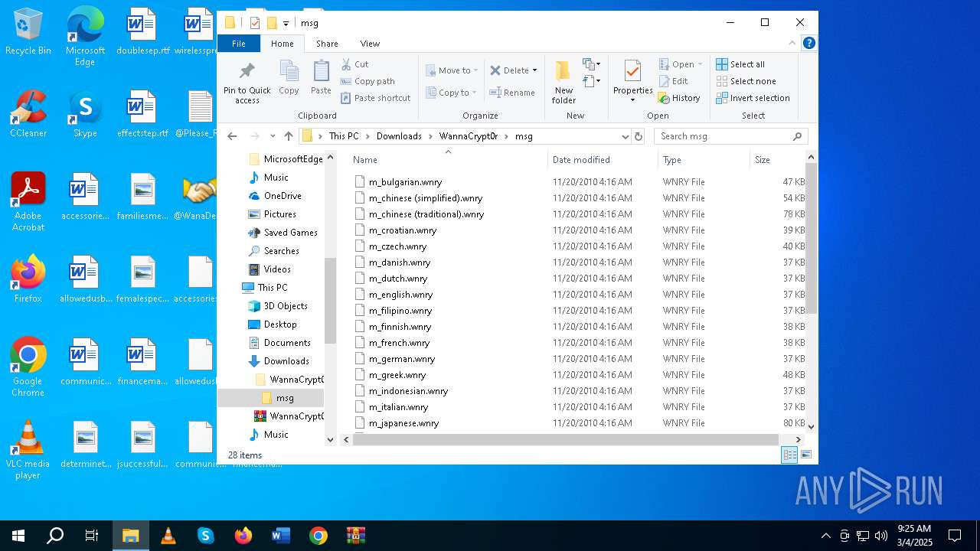
Task: Switch to the View ribbon tab
Action: tap(370, 44)
